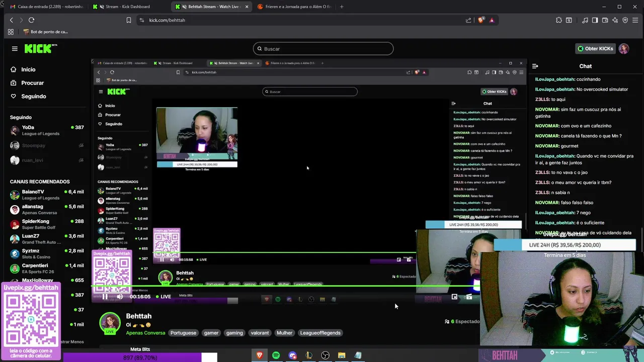Screen dimensions: 644x362
Task: Bookmark this page via address bar icon
Action: click(x=129, y=20)
